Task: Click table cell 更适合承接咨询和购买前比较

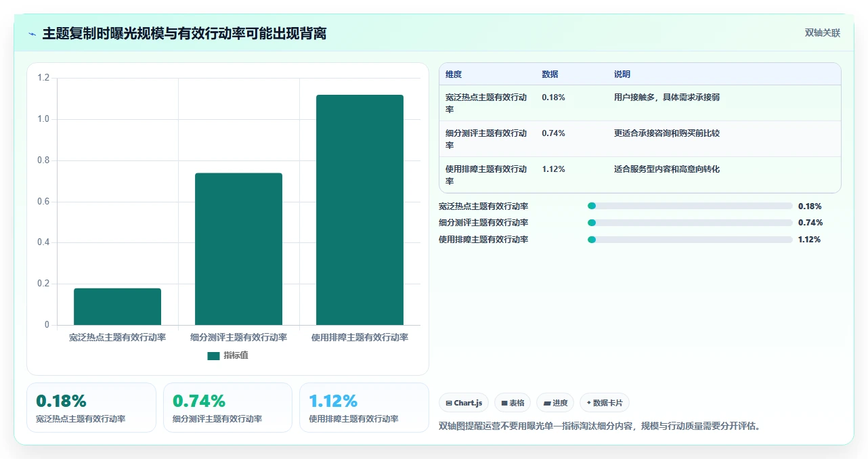Action: tap(667, 133)
